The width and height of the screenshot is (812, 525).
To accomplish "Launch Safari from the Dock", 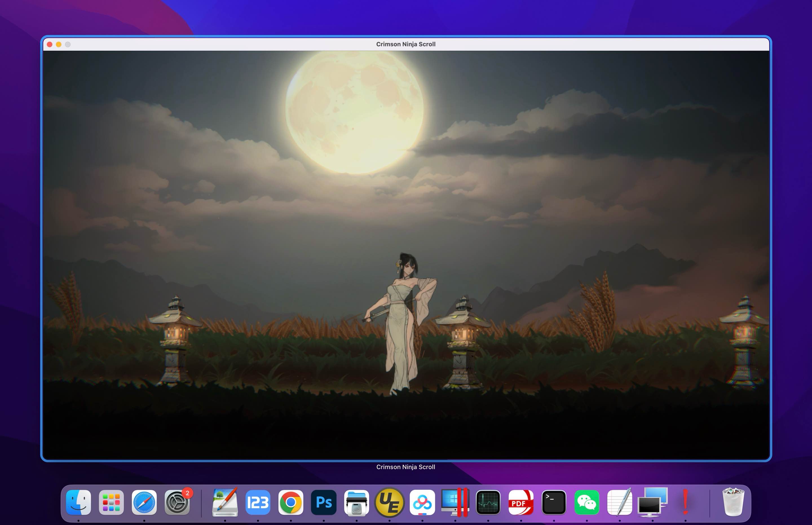I will tap(144, 502).
